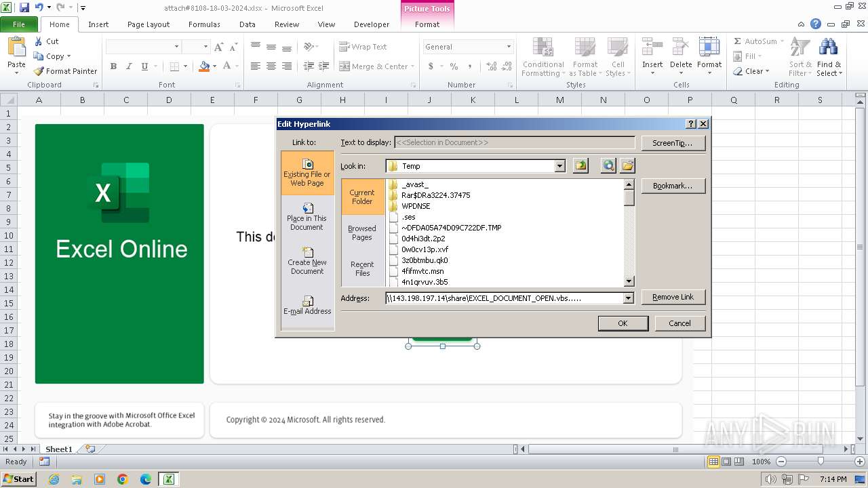Image resolution: width=868 pixels, height=488 pixels.
Task: Click the Font Color letter A icon
Action: [x=226, y=66]
